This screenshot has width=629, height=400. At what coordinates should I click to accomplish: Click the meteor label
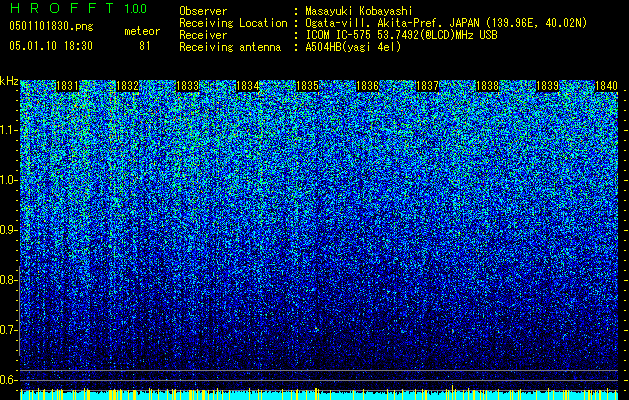coord(142,31)
